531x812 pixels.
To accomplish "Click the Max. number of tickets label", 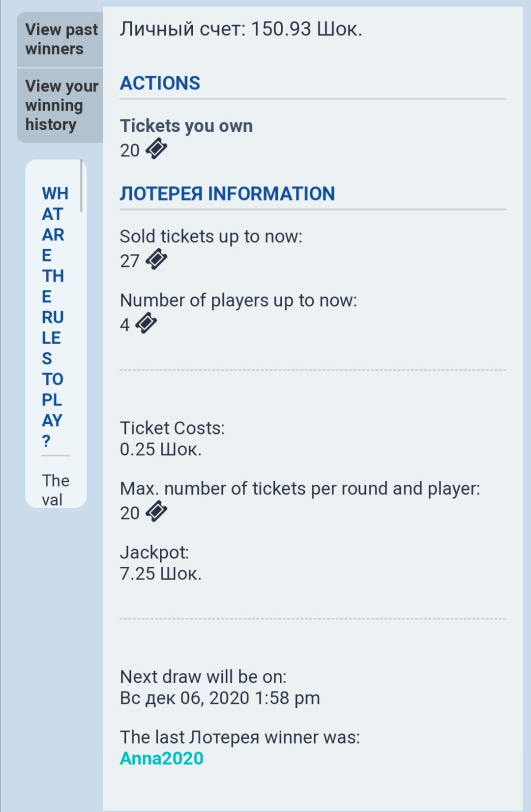I will coord(300,489).
